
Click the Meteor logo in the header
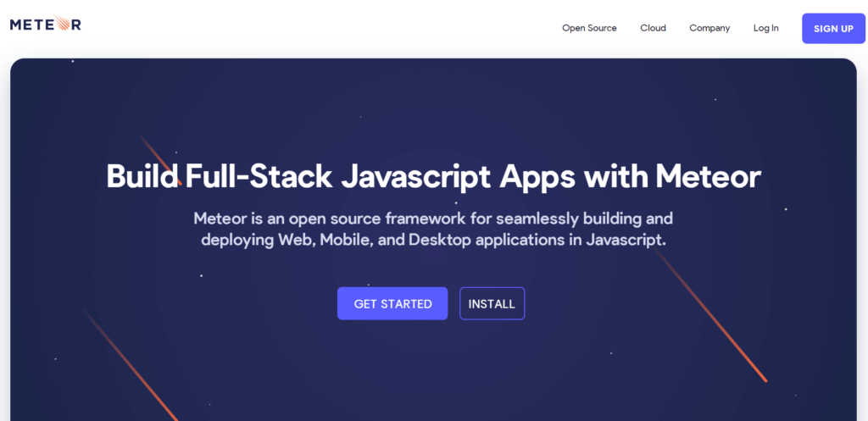pyautogui.click(x=46, y=24)
